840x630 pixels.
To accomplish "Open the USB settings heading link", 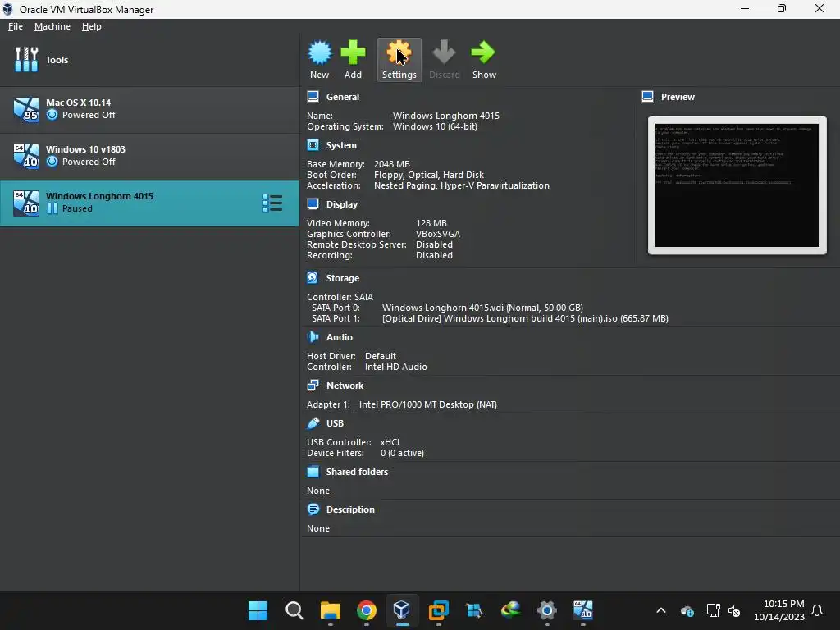I will [x=335, y=423].
